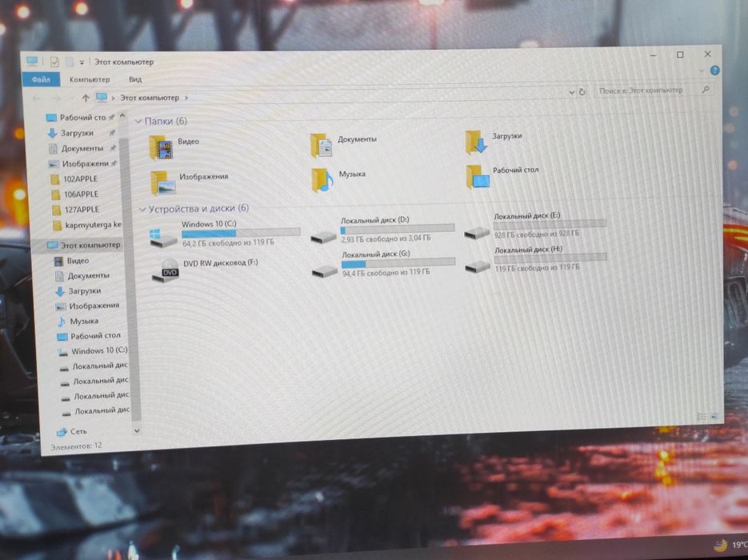The height and width of the screenshot is (560, 748).
Task: Click the Этот компьютер address bar segment
Action: (x=150, y=98)
